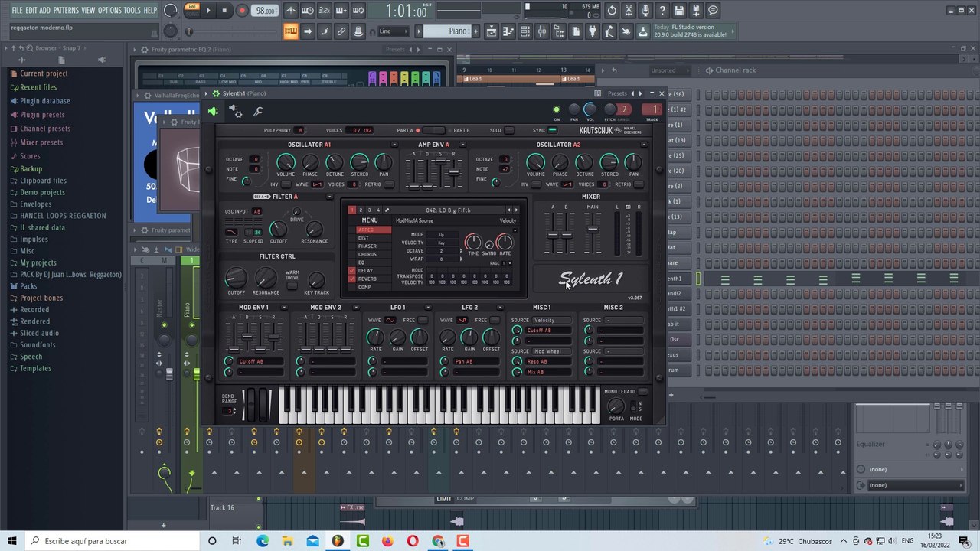Open the MOD ENV 1 dropdown arrow
Image resolution: width=980 pixels, height=551 pixels.
284,308
